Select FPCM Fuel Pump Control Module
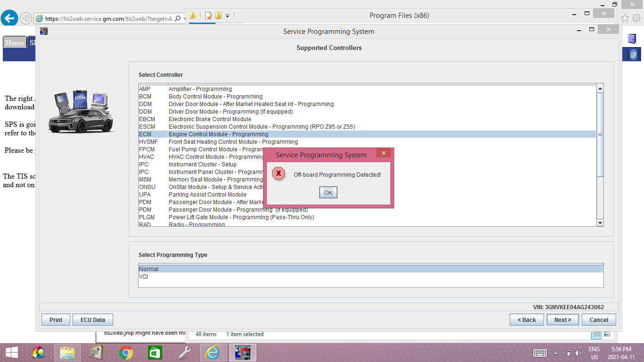Viewport: 644px width, 362px height. [x=367, y=149]
